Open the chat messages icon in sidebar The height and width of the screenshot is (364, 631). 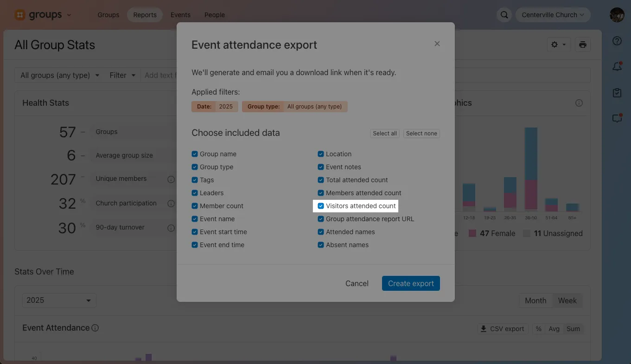click(x=617, y=118)
